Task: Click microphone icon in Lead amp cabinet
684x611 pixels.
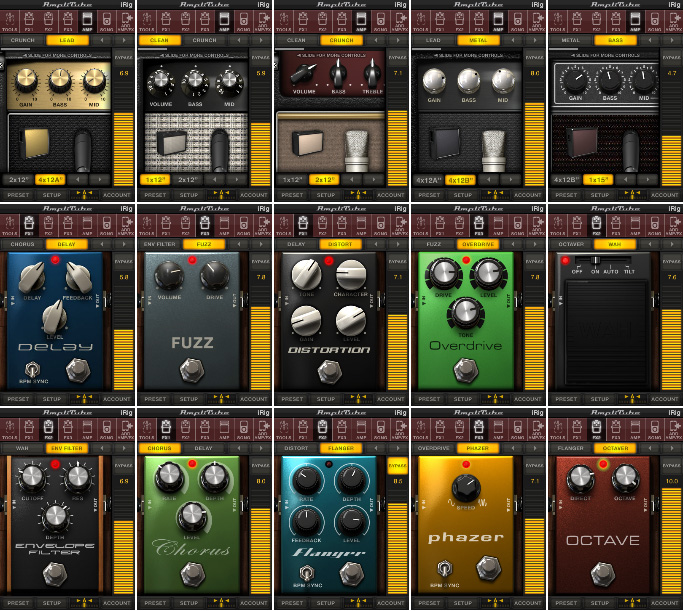Action: coord(82,150)
